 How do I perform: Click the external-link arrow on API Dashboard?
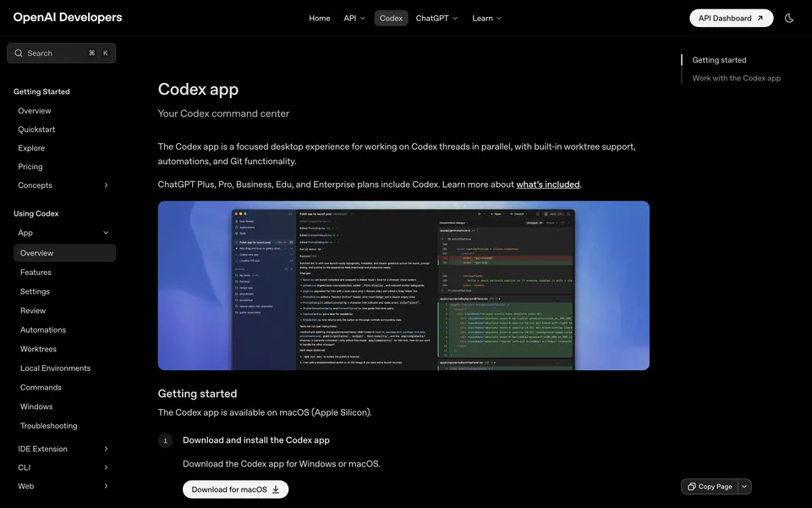coord(760,17)
